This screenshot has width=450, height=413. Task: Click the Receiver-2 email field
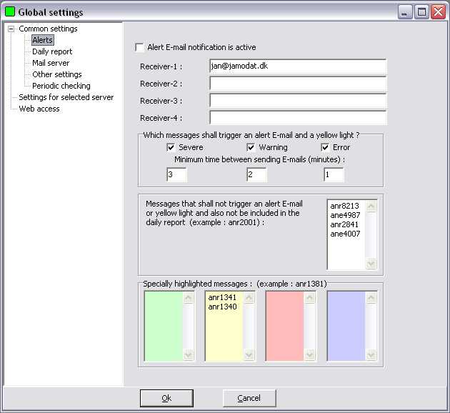click(298, 84)
